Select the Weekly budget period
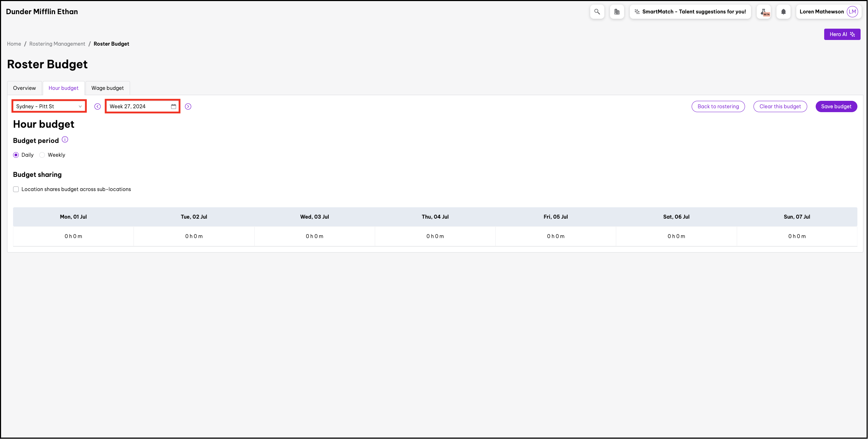Image resolution: width=868 pixels, height=439 pixels. (42, 155)
